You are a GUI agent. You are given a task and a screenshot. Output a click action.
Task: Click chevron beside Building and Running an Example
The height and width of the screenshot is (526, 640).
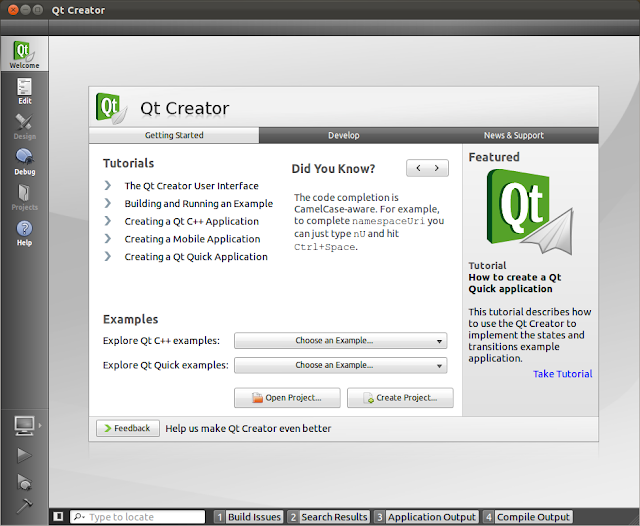[108, 203]
